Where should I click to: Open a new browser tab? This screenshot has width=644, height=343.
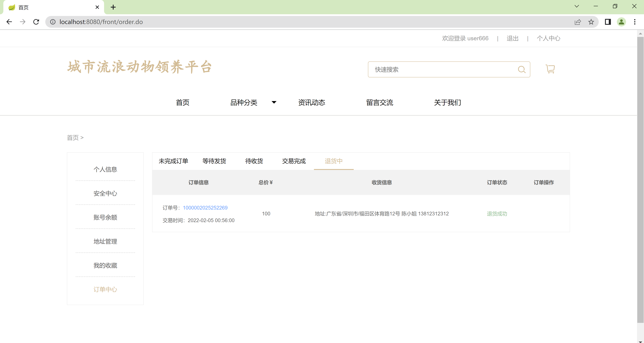tap(113, 7)
